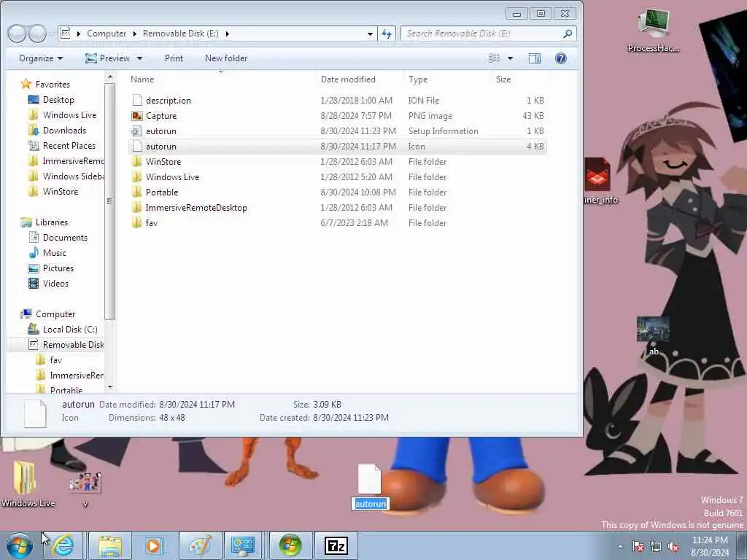Image resolution: width=747 pixels, height=560 pixels.
Task: Click the navigation pane vertical scrollbar
Action: (x=109, y=201)
